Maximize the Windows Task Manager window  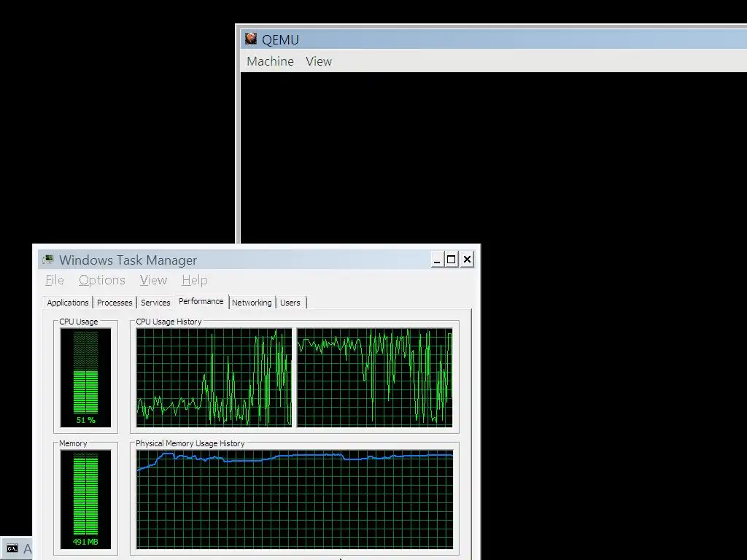(x=452, y=260)
